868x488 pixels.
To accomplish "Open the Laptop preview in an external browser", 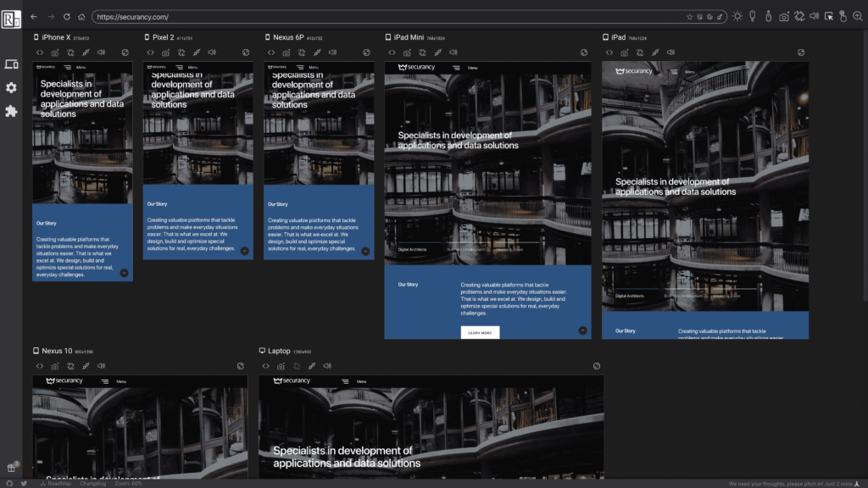I will 596,365.
